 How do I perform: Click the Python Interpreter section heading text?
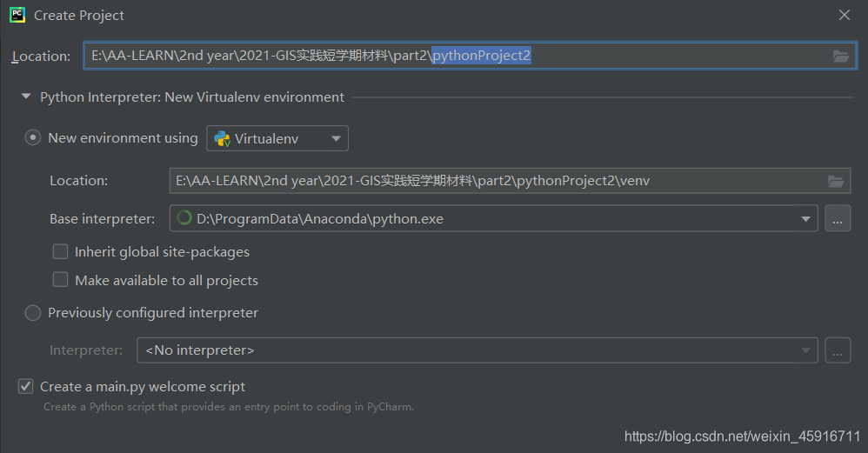192,97
